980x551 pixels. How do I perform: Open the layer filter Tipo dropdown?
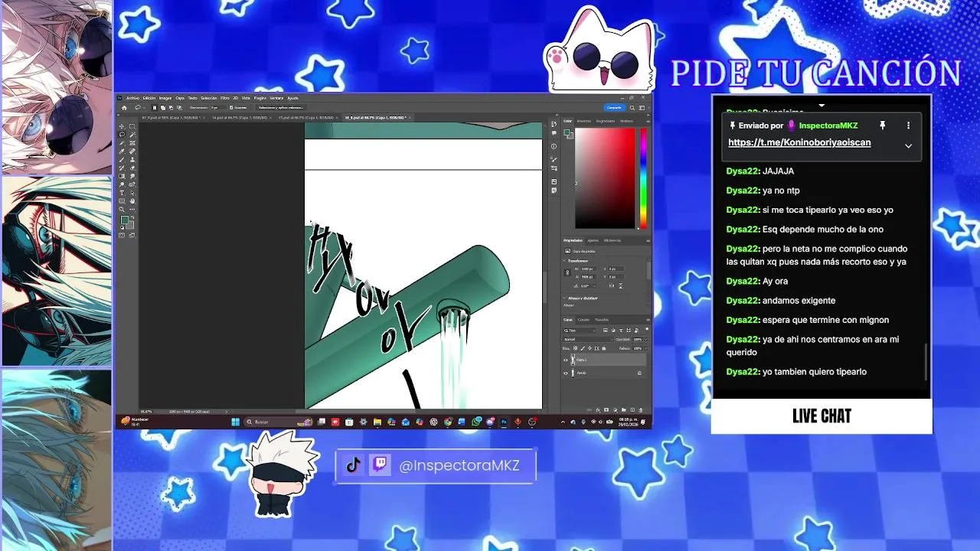tap(580, 331)
